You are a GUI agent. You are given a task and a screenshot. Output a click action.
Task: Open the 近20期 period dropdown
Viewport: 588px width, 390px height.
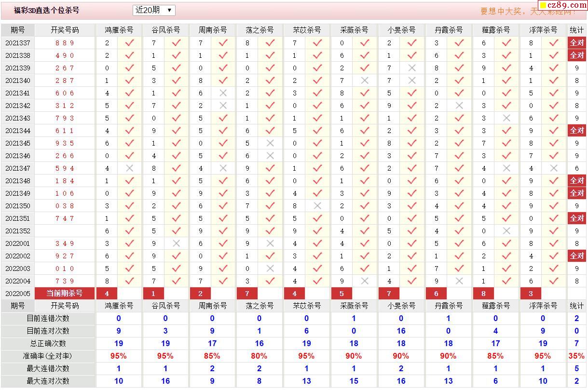point(153,10)
